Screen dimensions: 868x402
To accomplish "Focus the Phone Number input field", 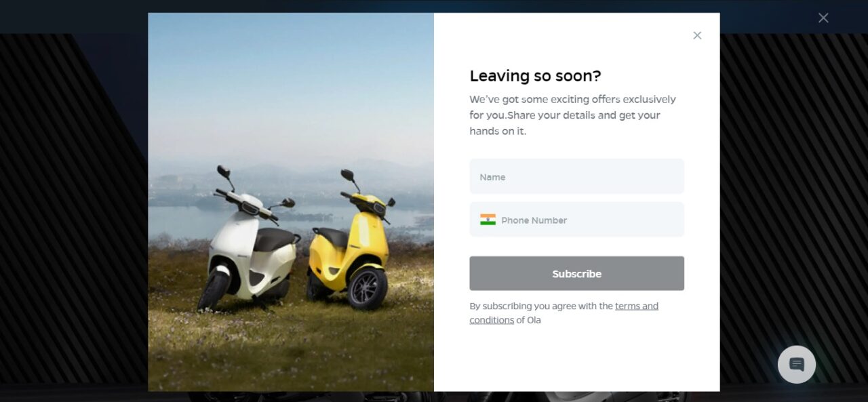I will tap(576, 220).
